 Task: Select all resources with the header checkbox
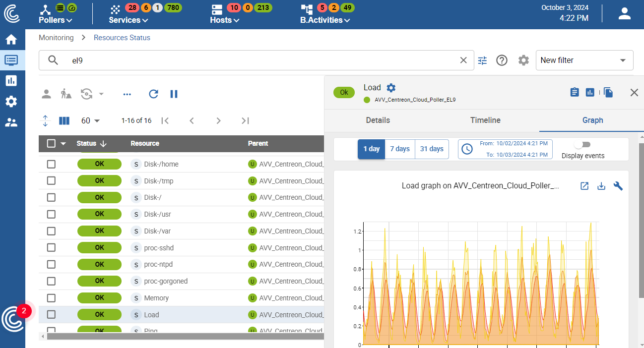pyautogui.click(x=51, y=143)
